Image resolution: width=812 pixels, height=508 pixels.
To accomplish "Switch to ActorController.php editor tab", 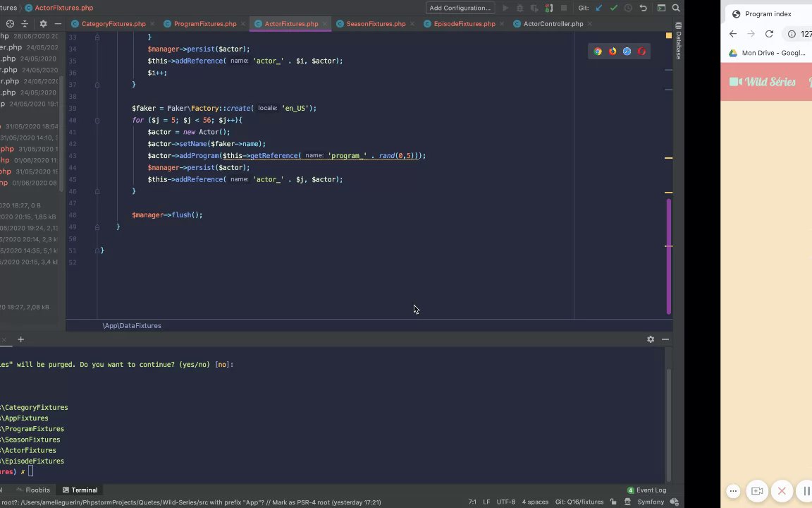I will (553, 24).
